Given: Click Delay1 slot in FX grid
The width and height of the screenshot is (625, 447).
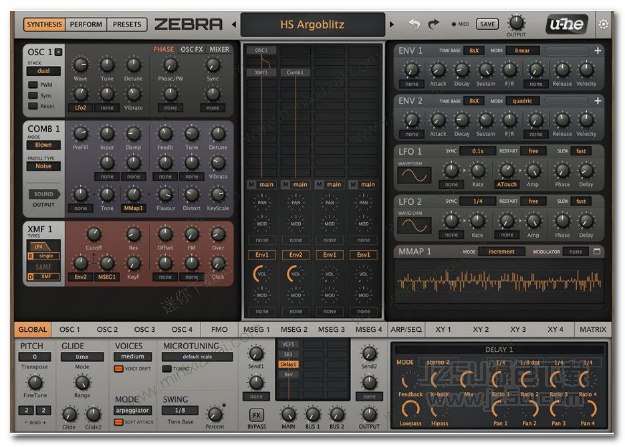Looking at the screenshot, I should click(288, 364).
